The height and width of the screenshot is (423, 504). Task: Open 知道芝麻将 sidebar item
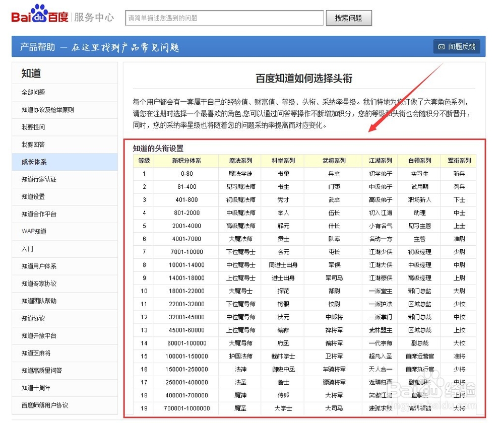coord(65,353)
